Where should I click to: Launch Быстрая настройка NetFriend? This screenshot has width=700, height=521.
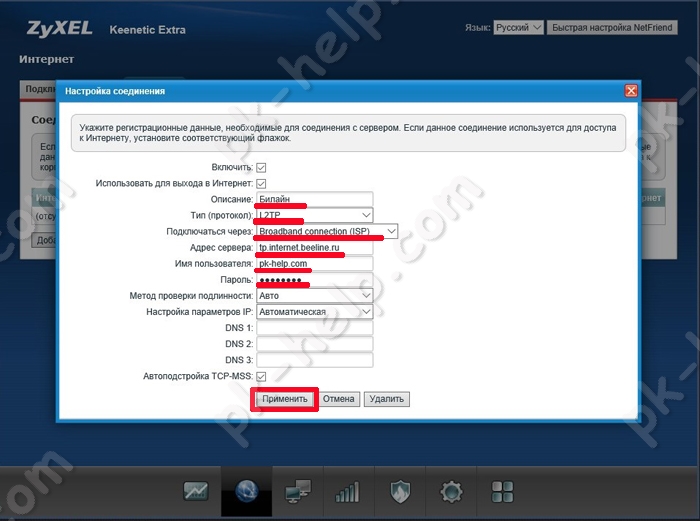click(x=612, y=28)
